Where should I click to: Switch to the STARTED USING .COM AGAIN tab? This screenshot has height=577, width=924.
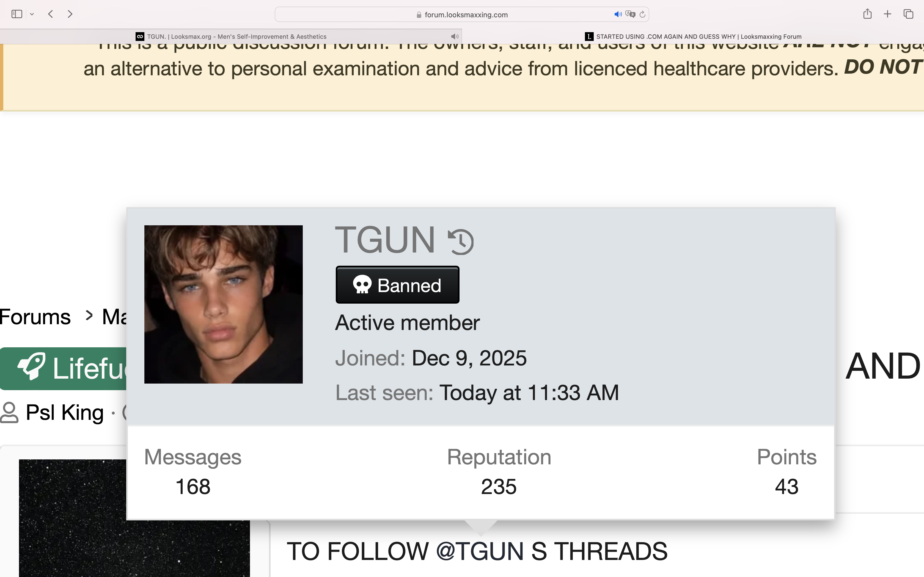(693, 37)
